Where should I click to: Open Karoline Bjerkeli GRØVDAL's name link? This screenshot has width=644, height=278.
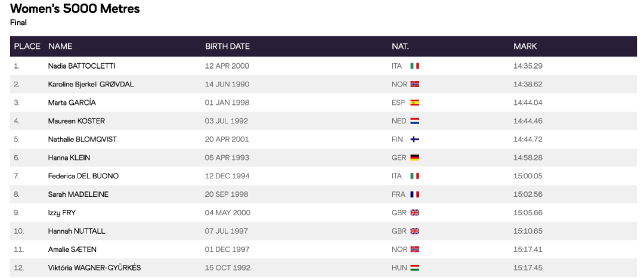(91, 84)
